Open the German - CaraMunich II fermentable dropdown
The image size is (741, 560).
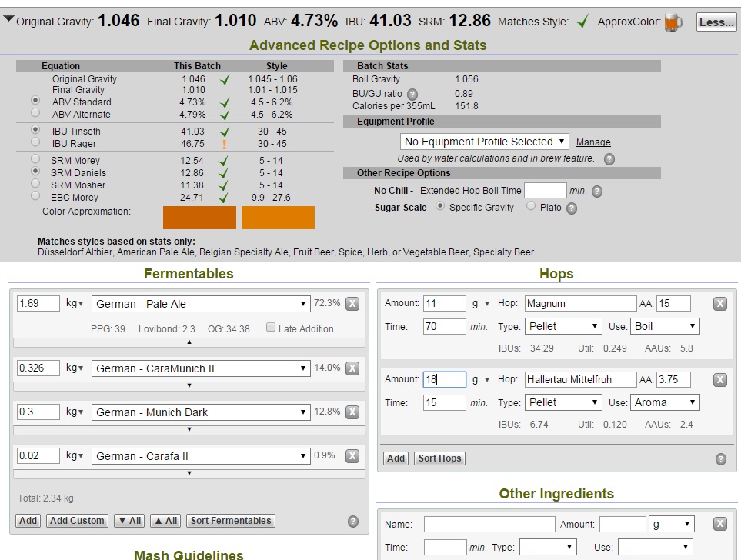point(201,368)
